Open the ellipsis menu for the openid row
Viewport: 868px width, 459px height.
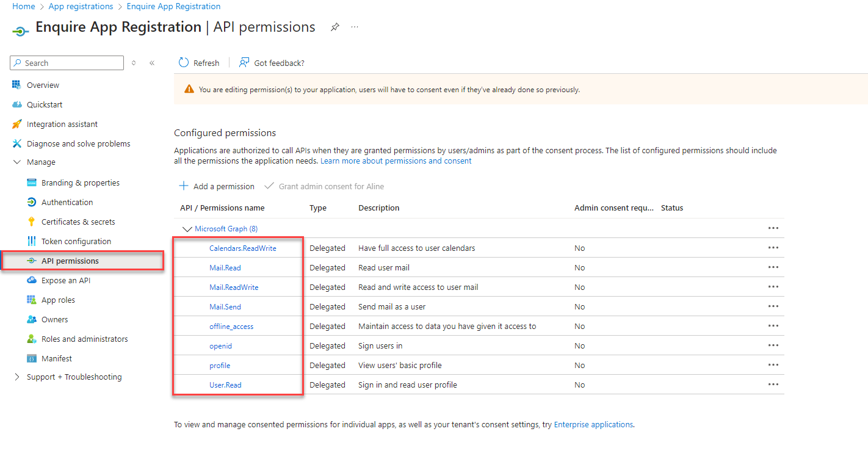tap(773, 345)
